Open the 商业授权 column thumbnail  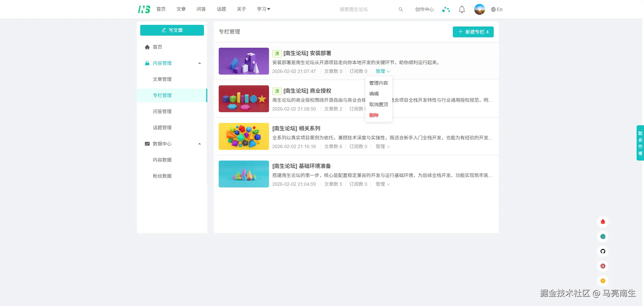click(244, 98)
